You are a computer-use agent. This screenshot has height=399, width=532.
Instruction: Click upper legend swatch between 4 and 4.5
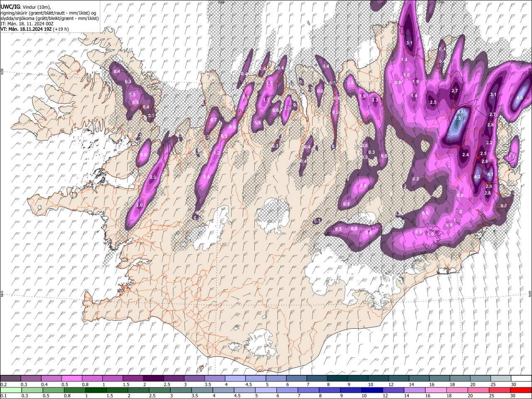point(234,378)
